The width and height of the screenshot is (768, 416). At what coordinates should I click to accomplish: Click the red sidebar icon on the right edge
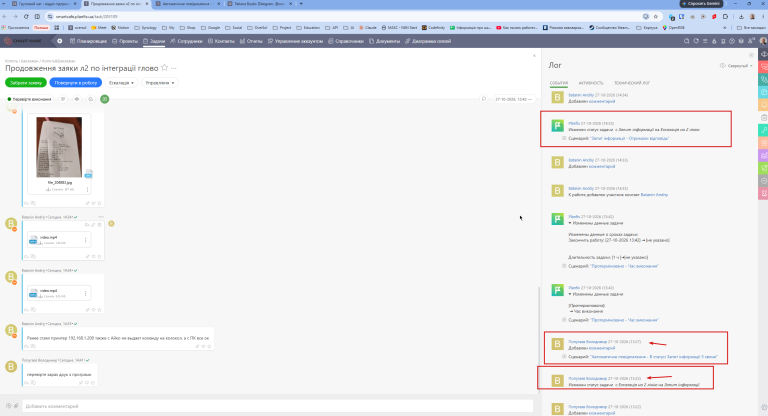point(763,67)
